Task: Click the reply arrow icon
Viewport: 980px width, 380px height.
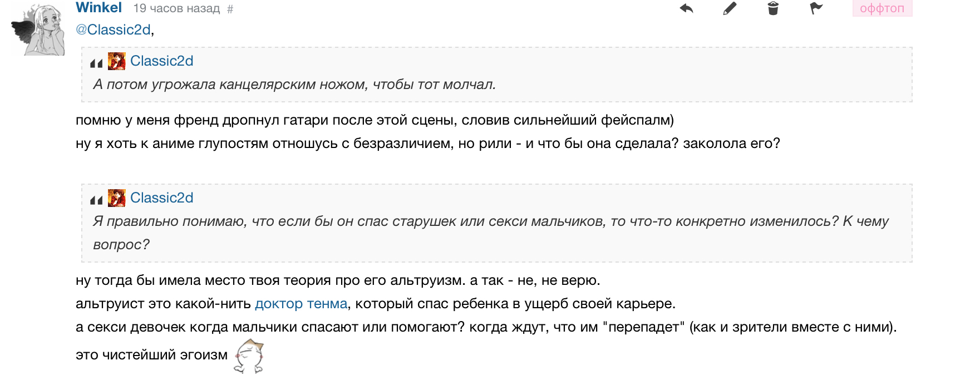Action: pos(686,8)
